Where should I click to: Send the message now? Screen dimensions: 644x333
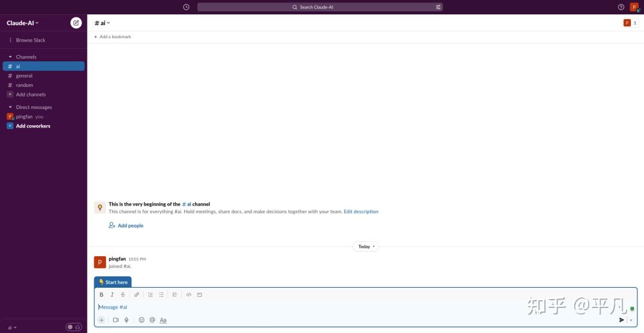click(x=621, y=320)
